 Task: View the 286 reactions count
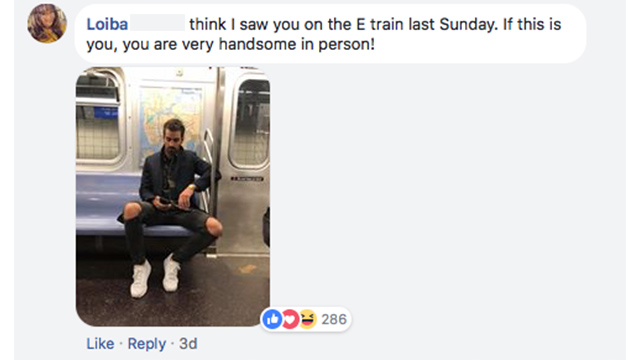(334, 319)
